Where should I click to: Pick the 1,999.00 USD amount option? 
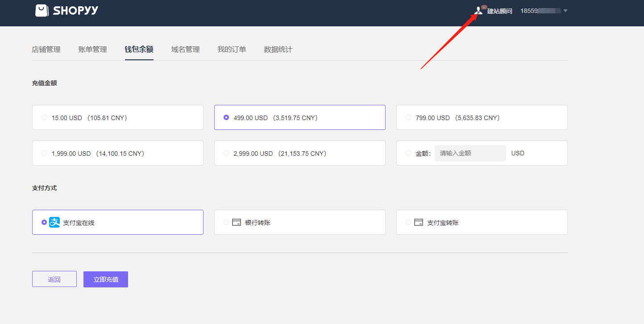tap(44, 154)
